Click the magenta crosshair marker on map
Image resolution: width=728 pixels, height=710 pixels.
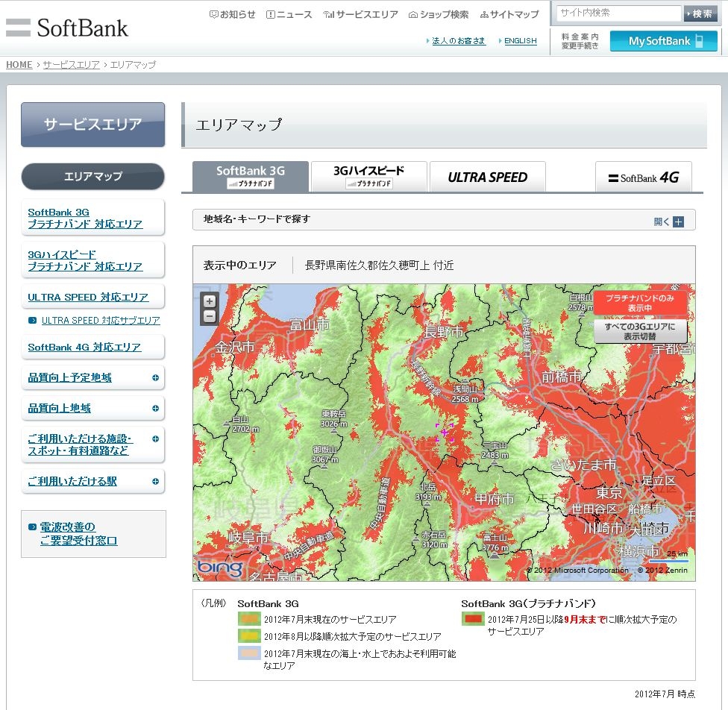(445, 433)
